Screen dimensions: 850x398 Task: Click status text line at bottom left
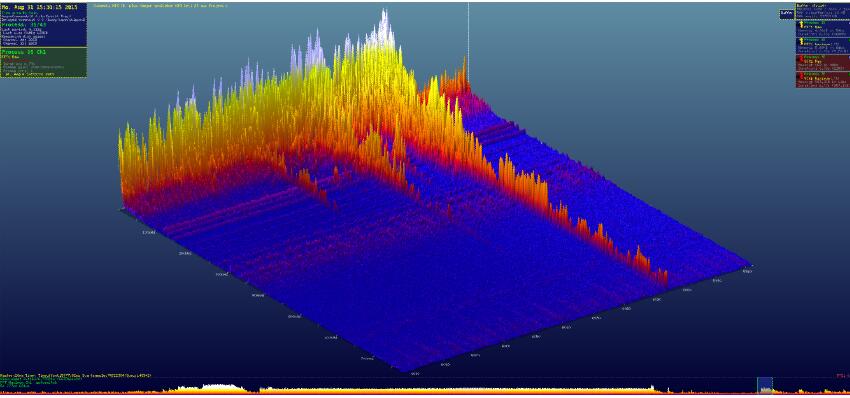[x=76, y=375]
